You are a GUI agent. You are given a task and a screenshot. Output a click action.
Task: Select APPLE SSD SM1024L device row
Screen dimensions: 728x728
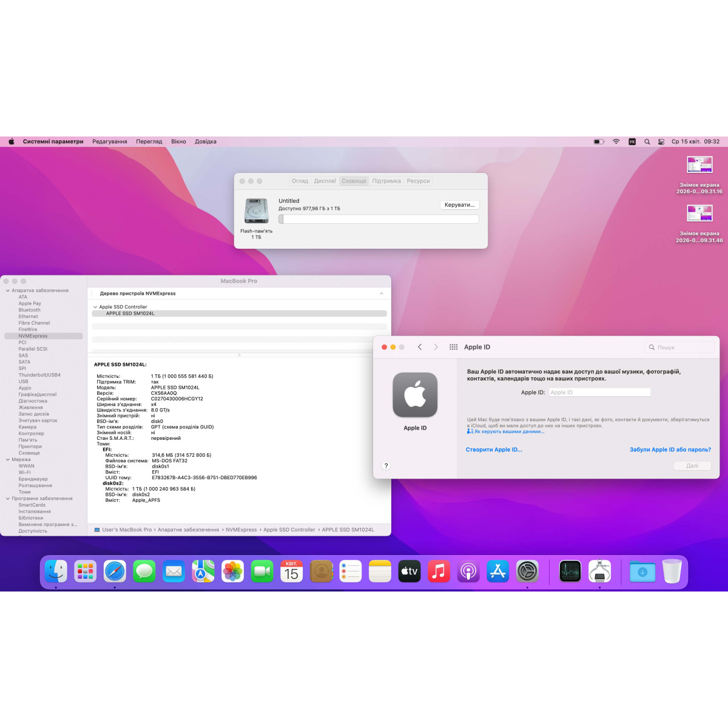point(239,314)
